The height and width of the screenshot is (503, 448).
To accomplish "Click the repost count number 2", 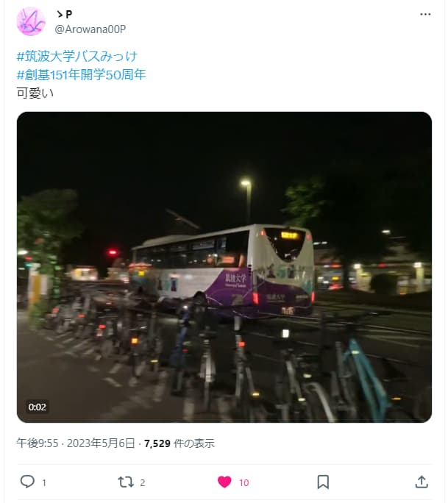I will click(143, 483).
